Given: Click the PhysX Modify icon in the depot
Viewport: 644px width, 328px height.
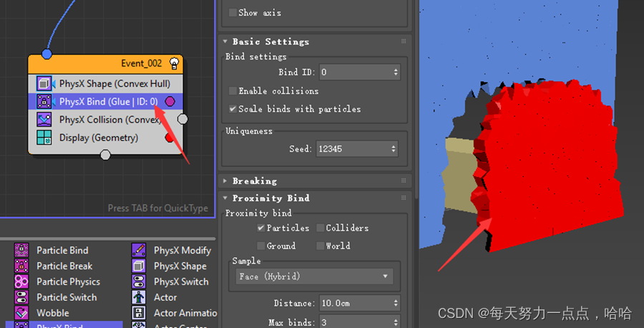Looking at the screenshot, I should click(x=139, y=250).
